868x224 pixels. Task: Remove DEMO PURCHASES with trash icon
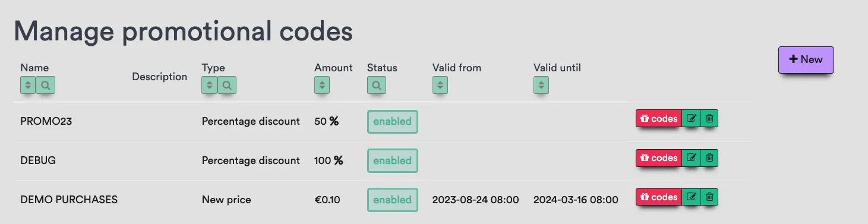click(x=709, y=197)
